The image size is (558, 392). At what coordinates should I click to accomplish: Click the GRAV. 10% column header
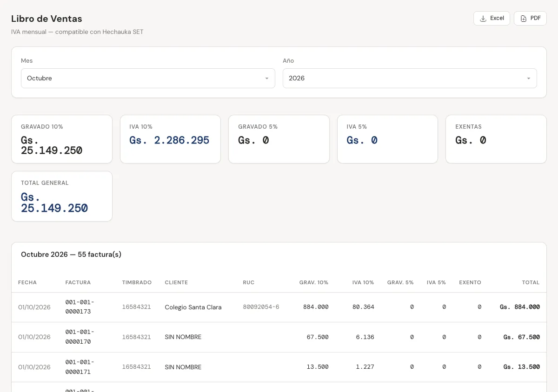tap(314, 282)
